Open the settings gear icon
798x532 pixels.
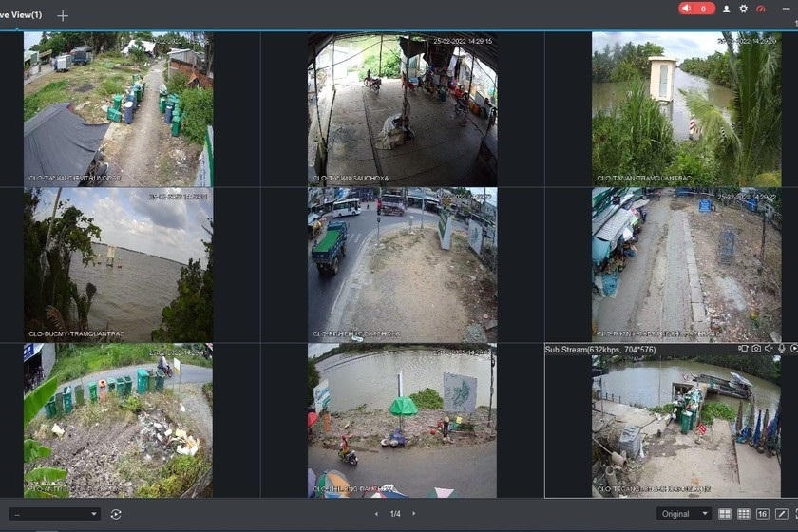tap(744, 9)
